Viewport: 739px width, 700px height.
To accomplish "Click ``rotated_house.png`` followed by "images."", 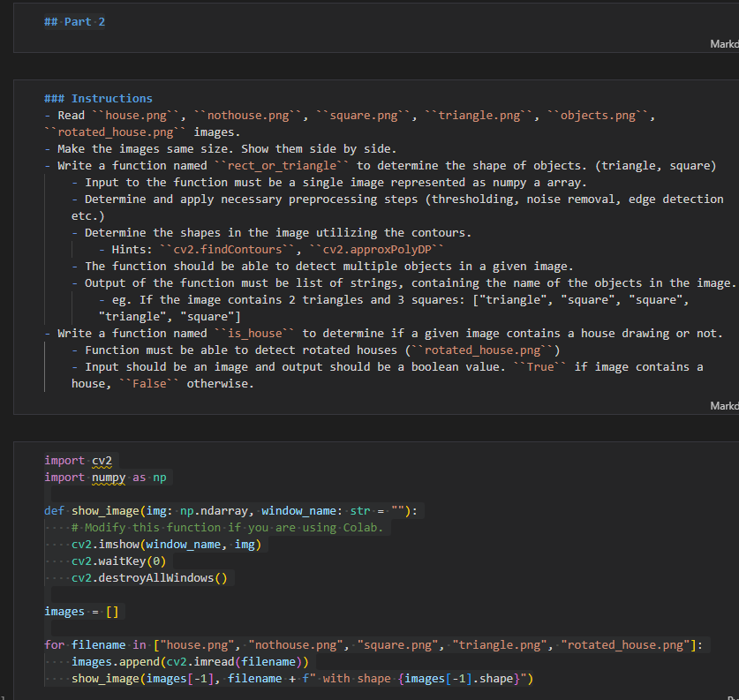I will (116, 132).
